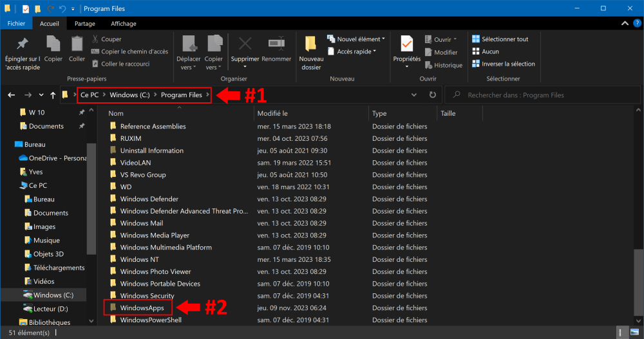The height and width of the screenshot is (339, 644).
Task: Open the Accès rapide dropdown
Action: tap(352, 51)
